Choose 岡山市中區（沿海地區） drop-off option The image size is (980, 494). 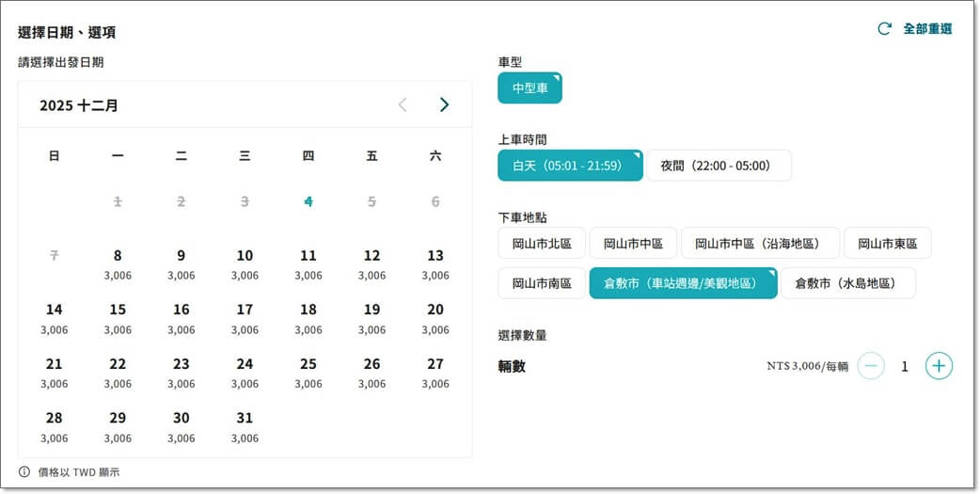760,243
